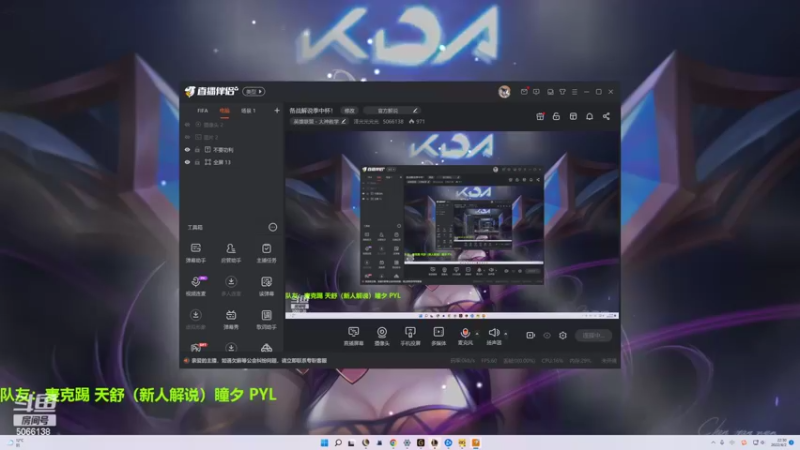Click the unlock padlock icon in header
This screenshot has height=450, width=800.
pos(556,116)
